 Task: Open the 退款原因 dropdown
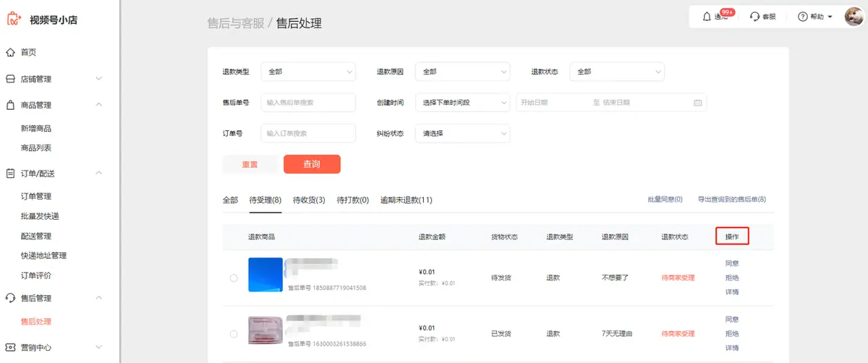point(463,72)
